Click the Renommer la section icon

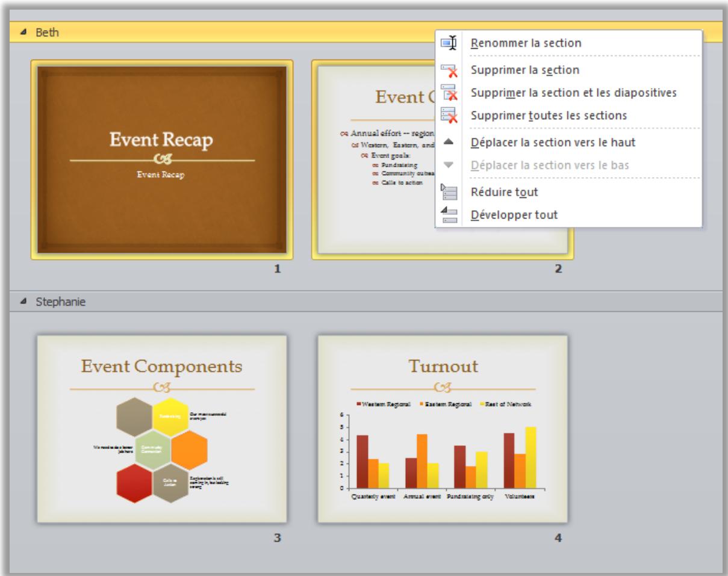coord(449,43)
